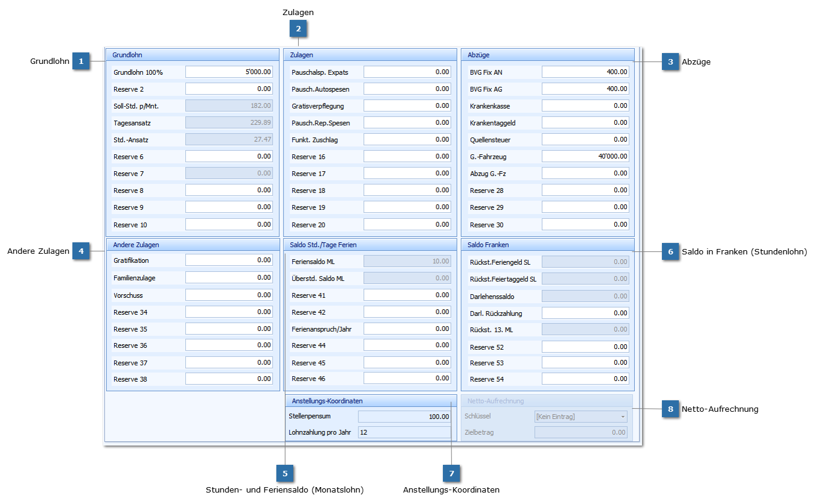The height and width of the screenshot is (504, 817).
Task: Focus the Gratifikation input field
Action: click(x=229, y=260)
